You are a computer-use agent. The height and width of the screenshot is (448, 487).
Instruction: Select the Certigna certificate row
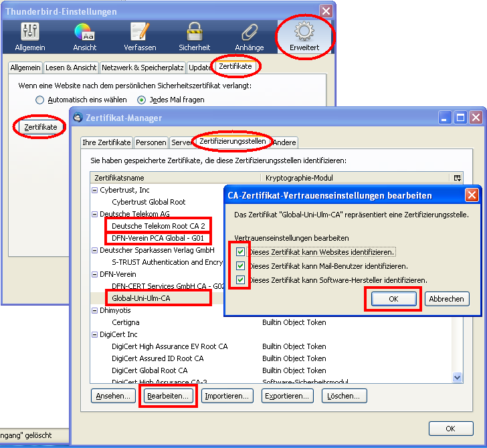click(x=126, y=322)
